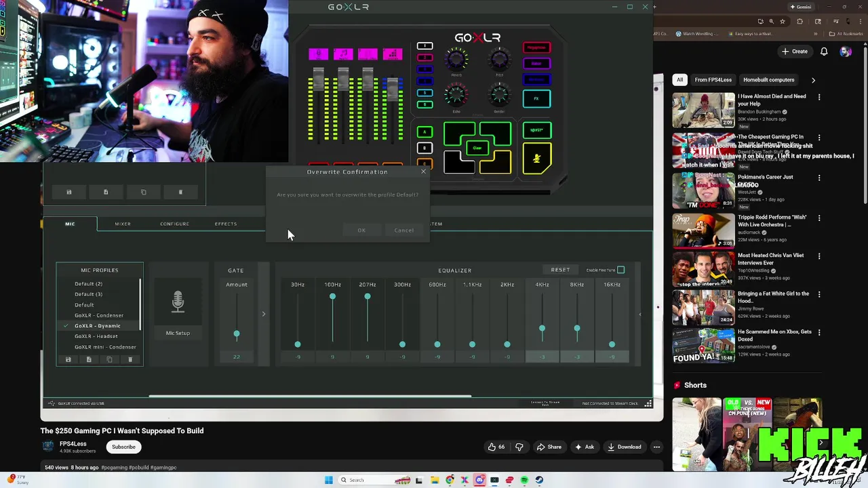Click the dislike thumbs-down icon on YouTube
This screenshot has height=488, width=868.
[519, 447]
